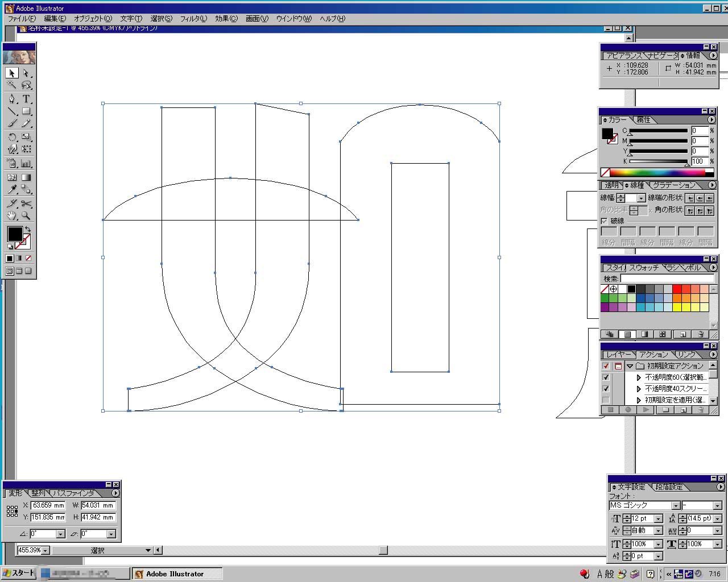Open the オブジェクト menu
Viewport: 728px width, 582px height.
click(x=93, y=19)
